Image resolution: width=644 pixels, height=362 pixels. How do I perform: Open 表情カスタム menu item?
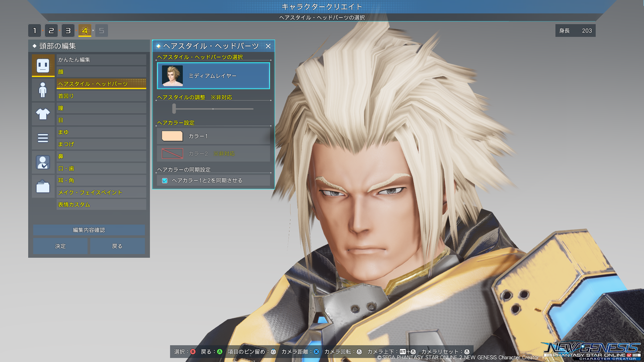click(101, 205)
